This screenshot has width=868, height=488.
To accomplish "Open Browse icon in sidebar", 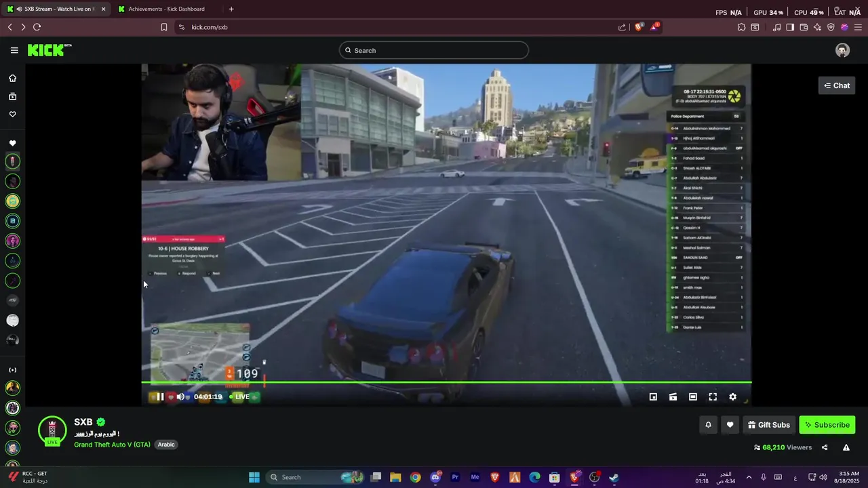I will (x=12, y=96).
